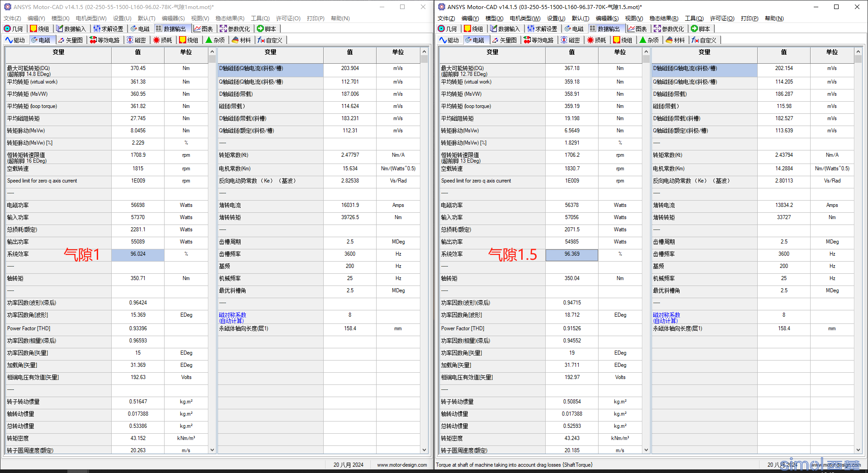Open 等效电路 sub-tab in right window
The image size is (868, 473).
coord(539,40)
